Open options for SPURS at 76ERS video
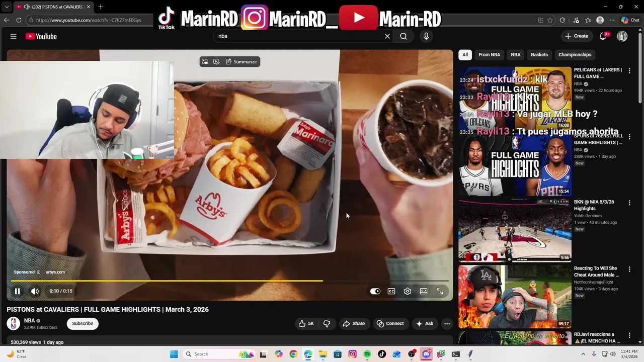Viewport: 644px width, 362px height. [629, 137]
